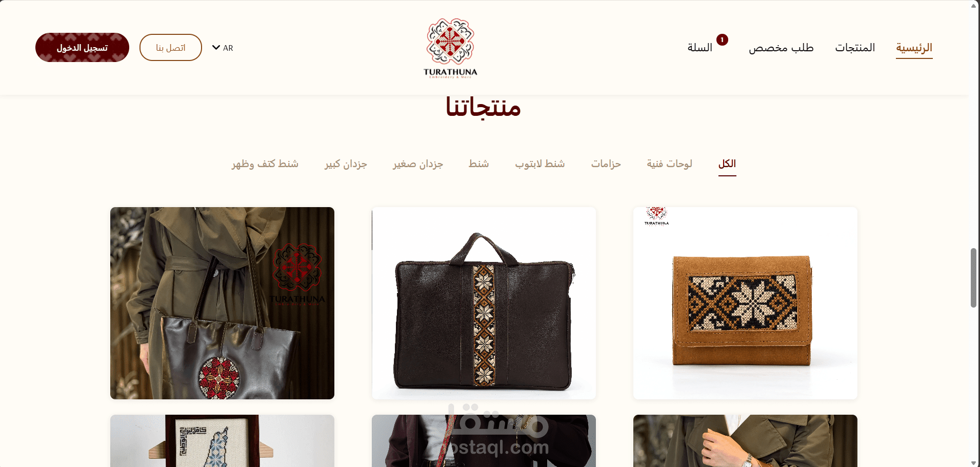Screen dimensions: 980x467
Task: Filter by شنط كتف وظهر tab
Action: click(265, 164)
